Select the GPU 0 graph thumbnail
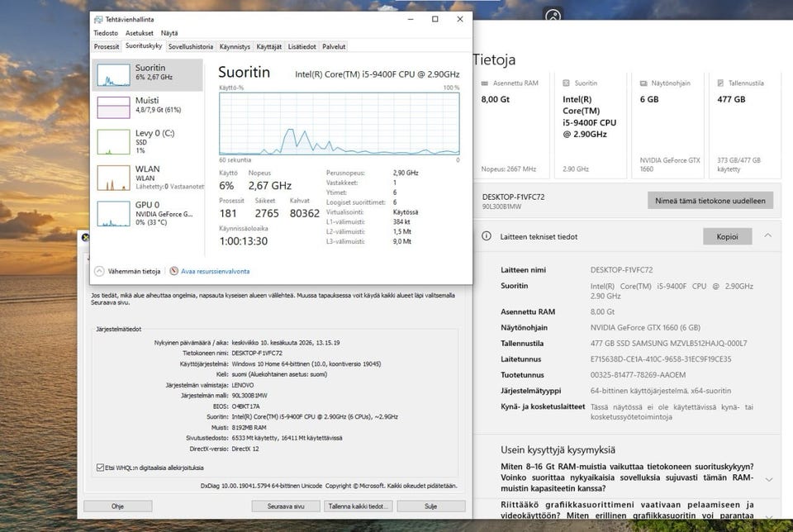793x532 pixels. tap(113, 213)
